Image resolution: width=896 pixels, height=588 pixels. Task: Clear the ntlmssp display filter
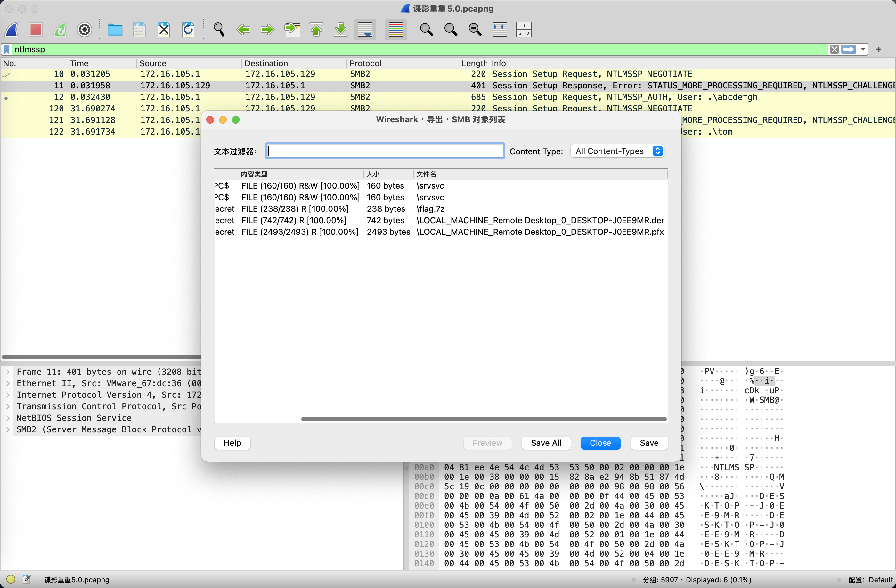click(x=834, y=49)
